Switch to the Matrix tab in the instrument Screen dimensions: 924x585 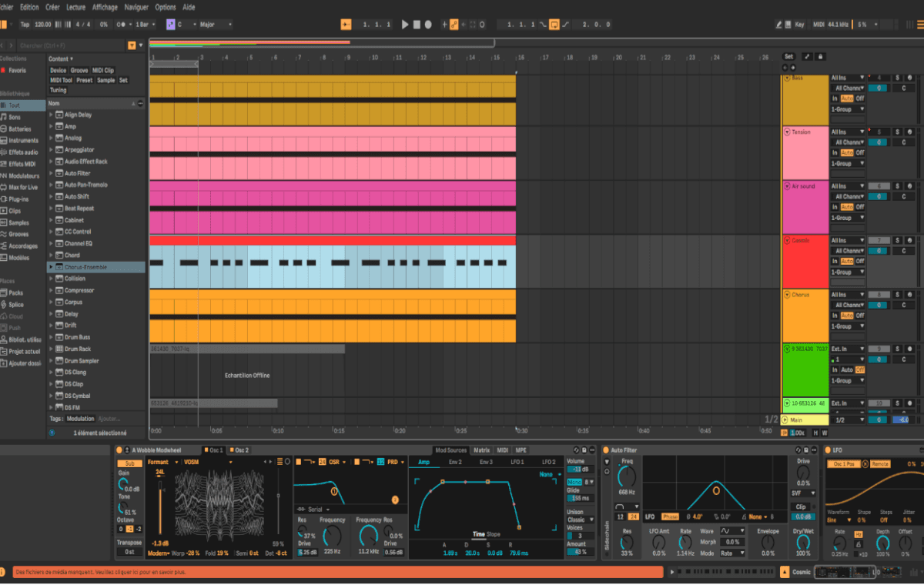click(x=482, y=450)
